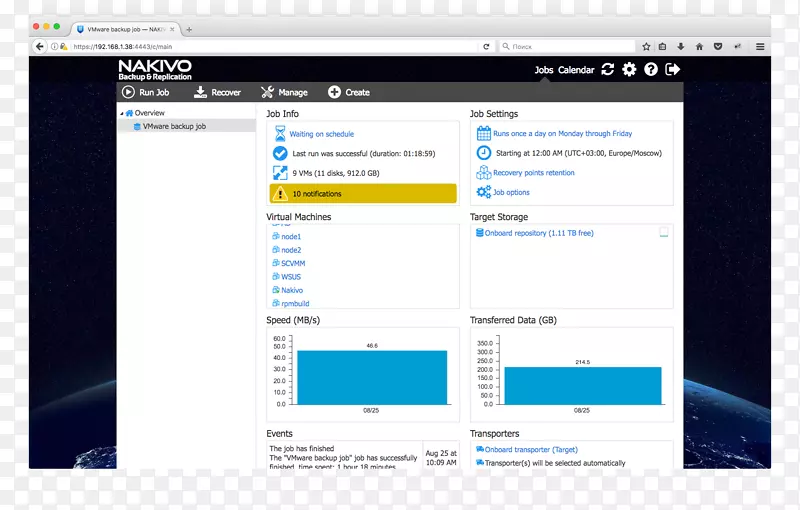800x510 pixels.
Task: Click the Onboard transporter truck icon
Action: [x=480, y=449]
